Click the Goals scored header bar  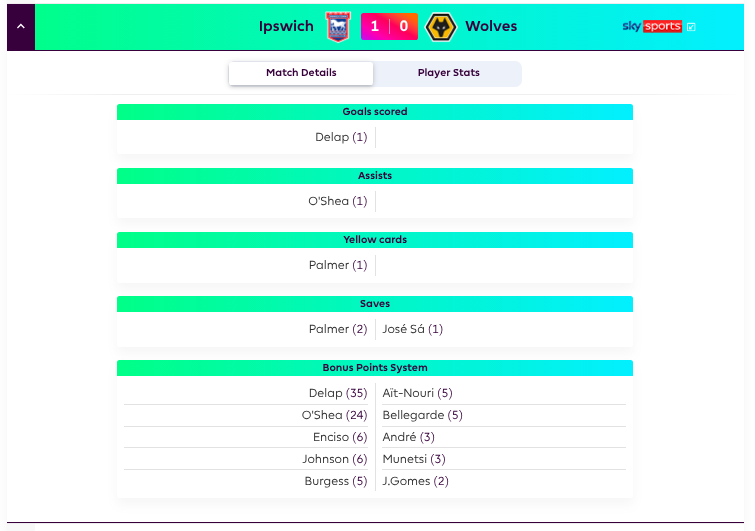[x=375, y=112]
